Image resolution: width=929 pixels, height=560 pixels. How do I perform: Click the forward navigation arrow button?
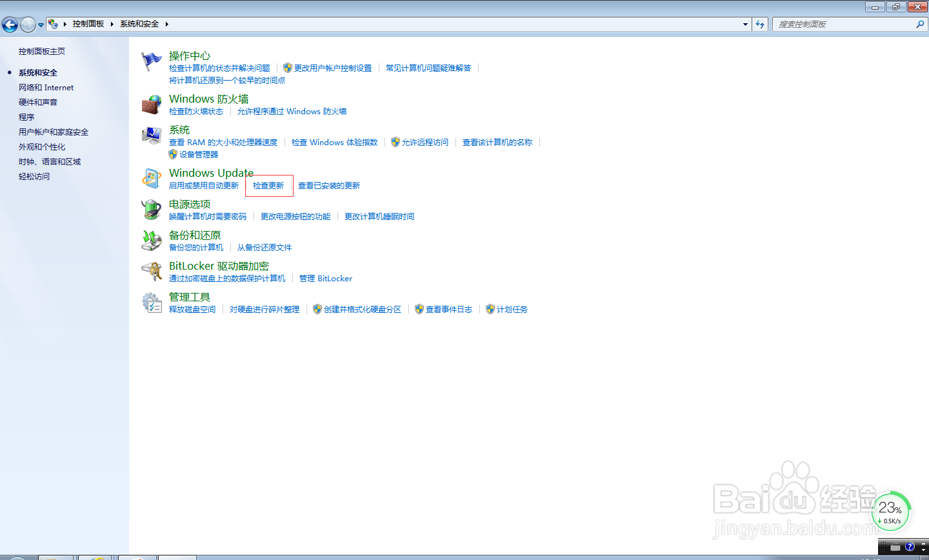click(x=28, y=25)
